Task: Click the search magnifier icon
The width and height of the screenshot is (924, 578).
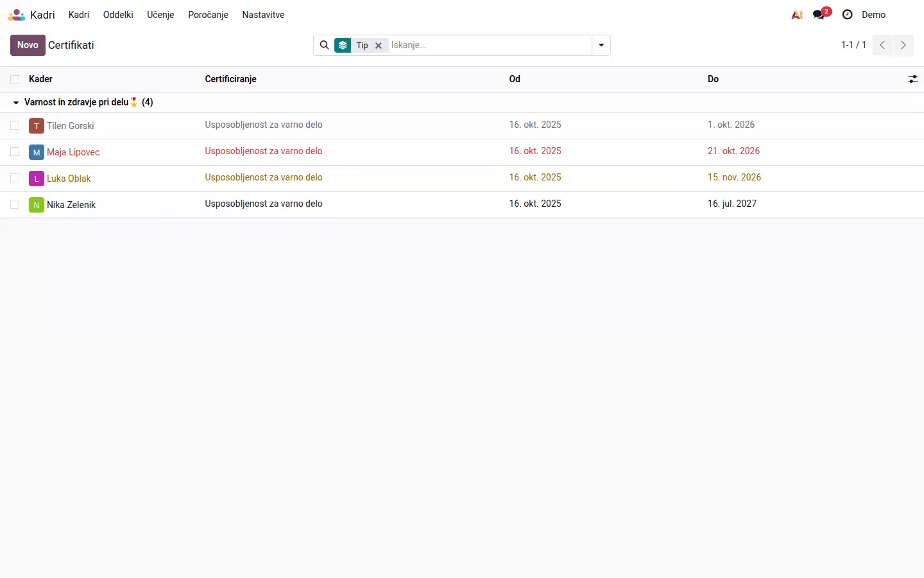Action: point(325,45)
